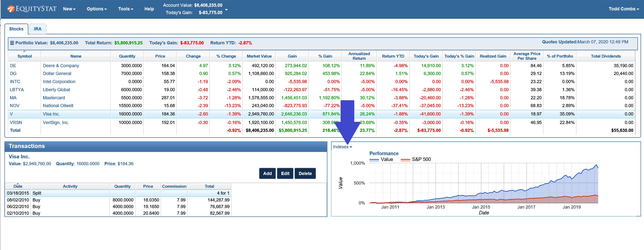Image resolution: width=644 pixels, height=250 pixels.
Task: Click the Help menu item
Action: point(149,9)
